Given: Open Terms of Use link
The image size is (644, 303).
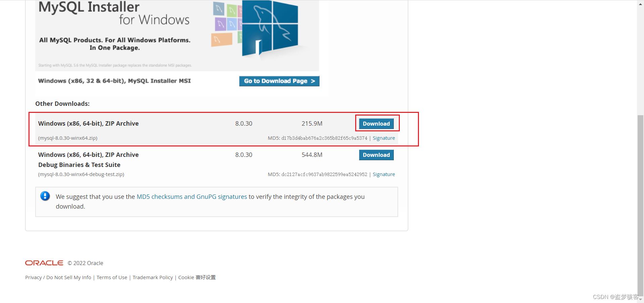Looking at the screenshot, I should pos(112,277).
